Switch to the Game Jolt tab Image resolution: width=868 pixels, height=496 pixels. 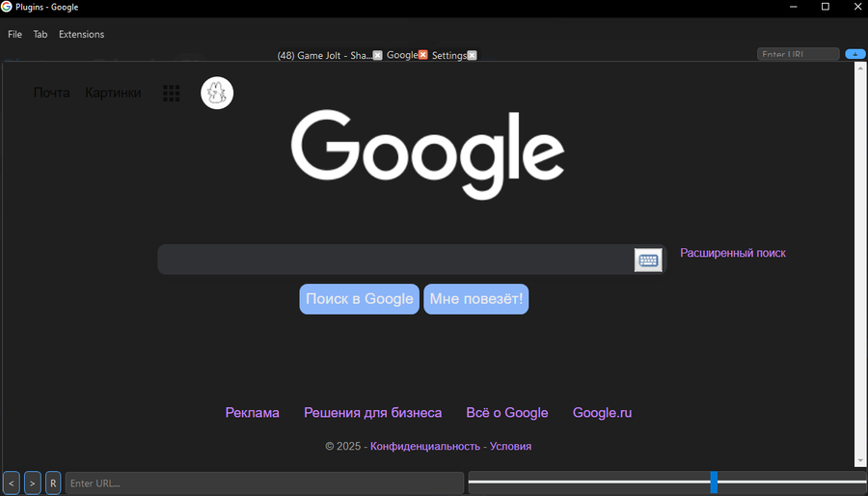coord(324,55)
